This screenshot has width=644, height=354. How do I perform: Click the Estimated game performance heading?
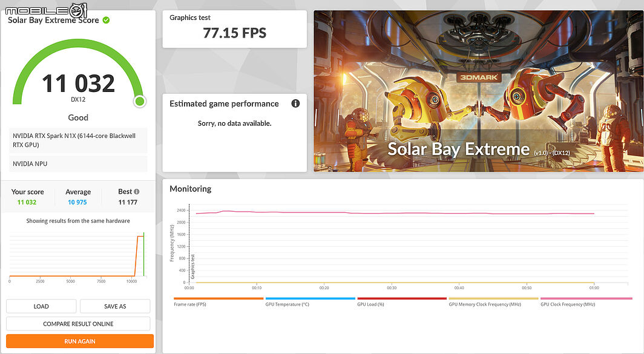tap(224, 104)
